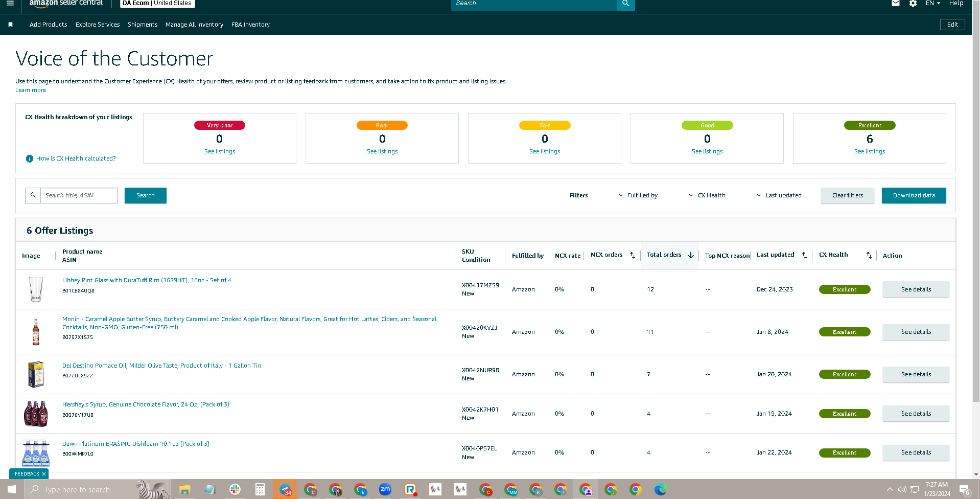980x499 pixels.
Task: Open the Del Destino Pomace Oil product link
Action: click(161, 366)
